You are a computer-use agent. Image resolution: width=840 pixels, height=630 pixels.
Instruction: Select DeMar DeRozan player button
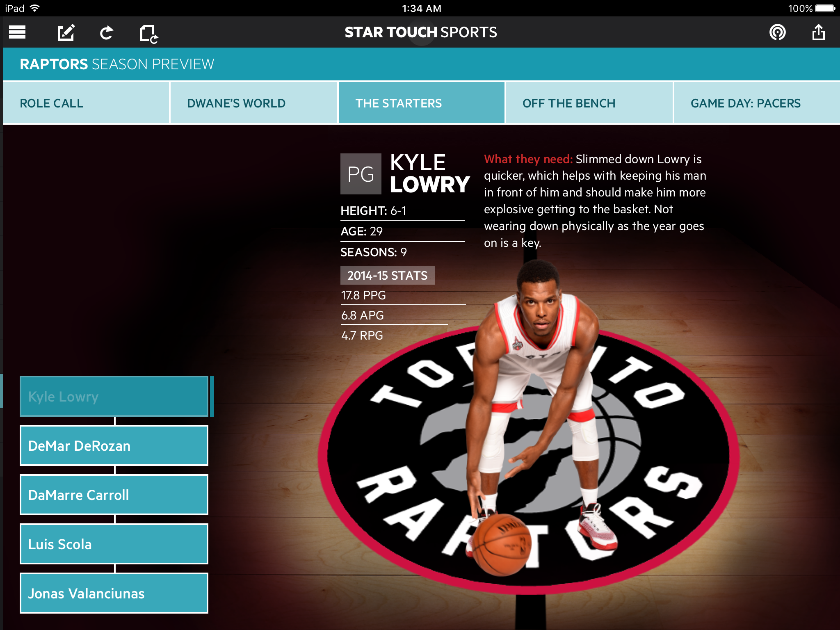114,445
